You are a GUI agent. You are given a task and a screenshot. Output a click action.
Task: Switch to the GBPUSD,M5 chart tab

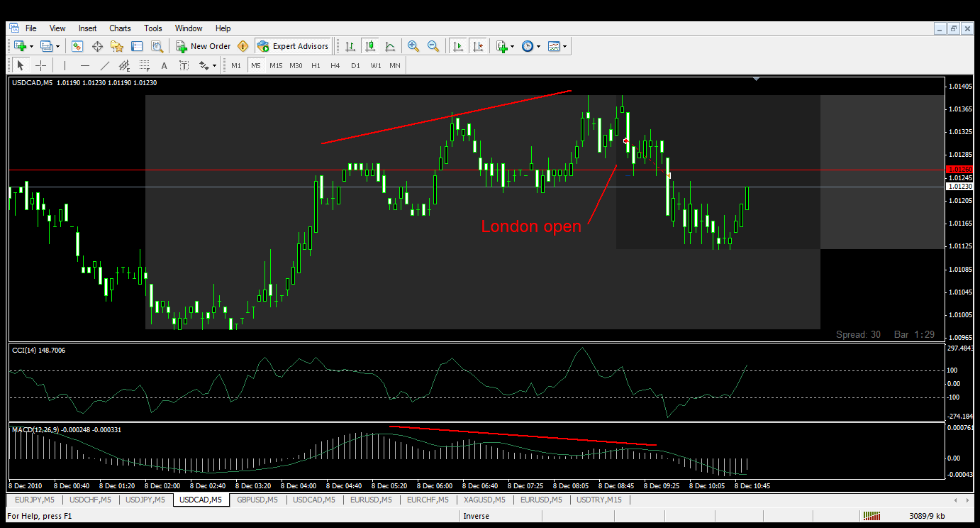257,500
